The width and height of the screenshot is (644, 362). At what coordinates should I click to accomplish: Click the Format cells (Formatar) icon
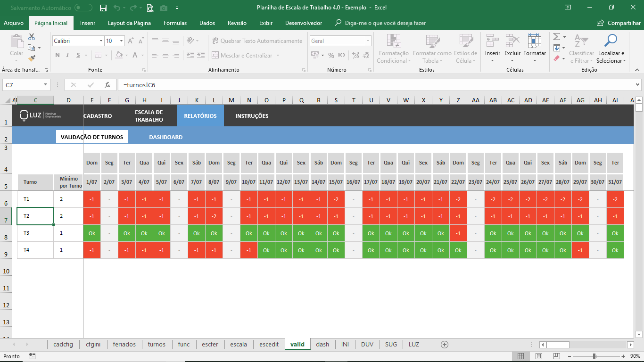coord(534,41)
